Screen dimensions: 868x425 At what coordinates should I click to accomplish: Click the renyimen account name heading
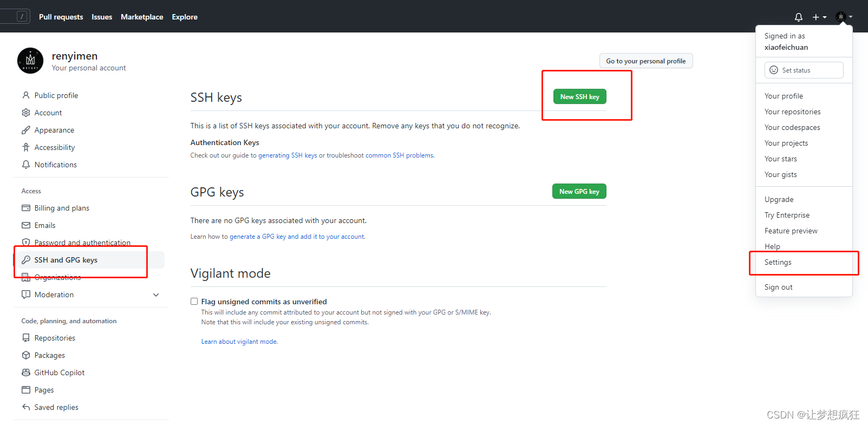click(x=75, y=56)
